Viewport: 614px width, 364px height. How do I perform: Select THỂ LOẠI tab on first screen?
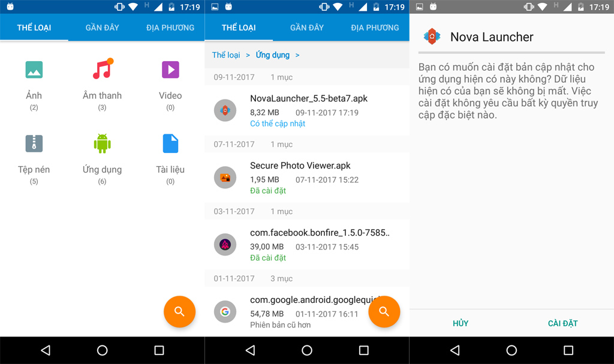pos(34,28)
